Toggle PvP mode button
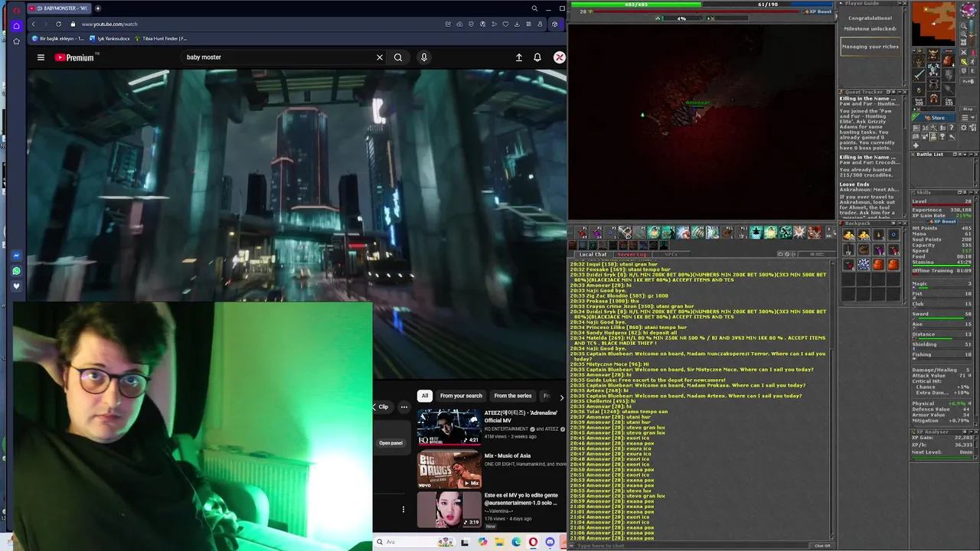 point(968,81)
